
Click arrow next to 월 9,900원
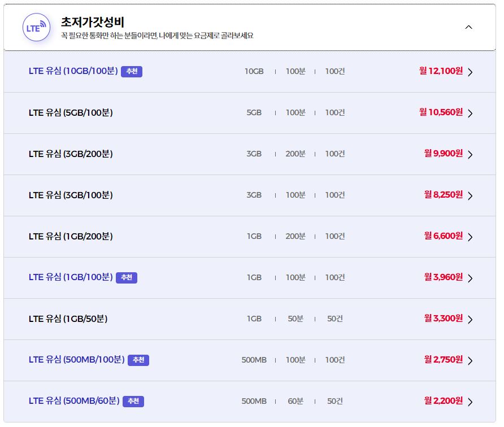click(x=470, y=155)
